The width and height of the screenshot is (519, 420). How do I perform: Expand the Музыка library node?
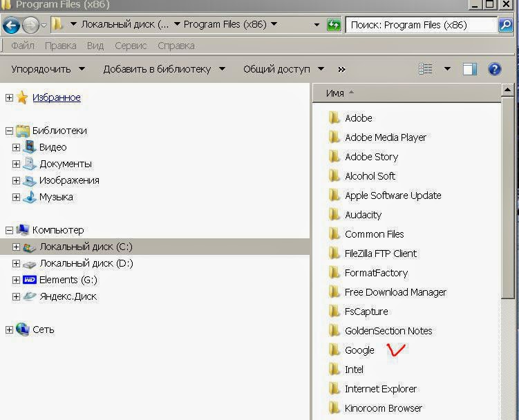click(16, 197)
